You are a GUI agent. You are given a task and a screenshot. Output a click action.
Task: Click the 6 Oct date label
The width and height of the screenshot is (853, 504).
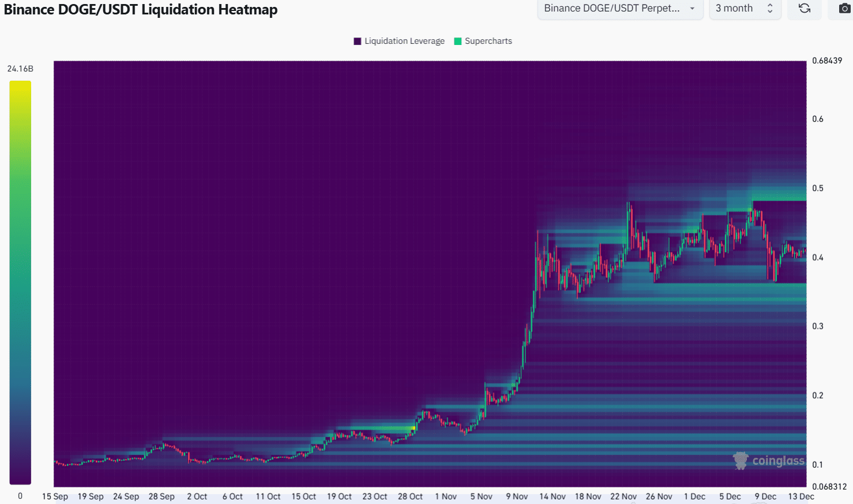point(232,497)
